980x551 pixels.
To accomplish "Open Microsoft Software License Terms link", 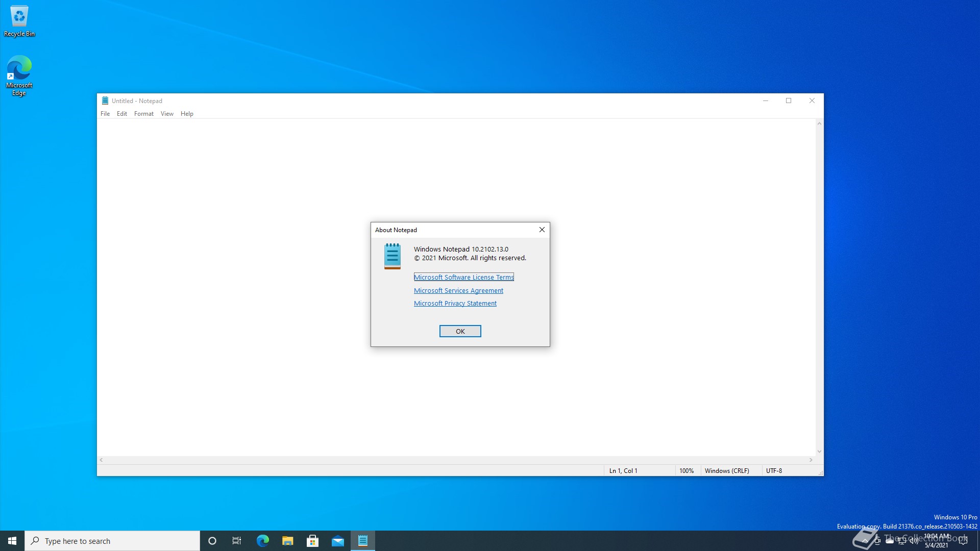I will [463, 277].
